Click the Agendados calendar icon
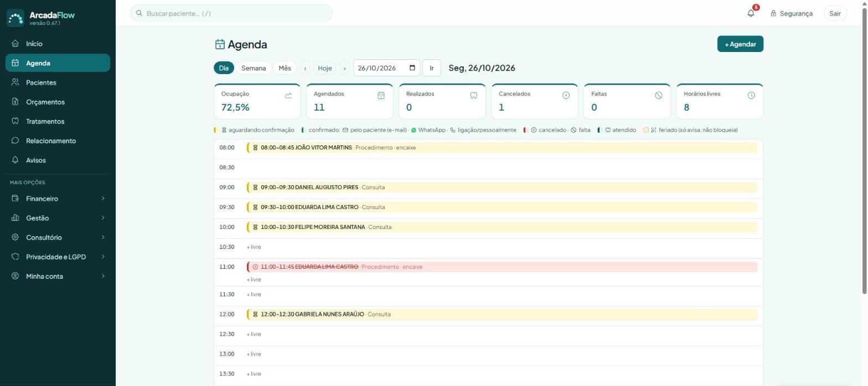This screenshot has height=386, width=868. tap(381, 95)
